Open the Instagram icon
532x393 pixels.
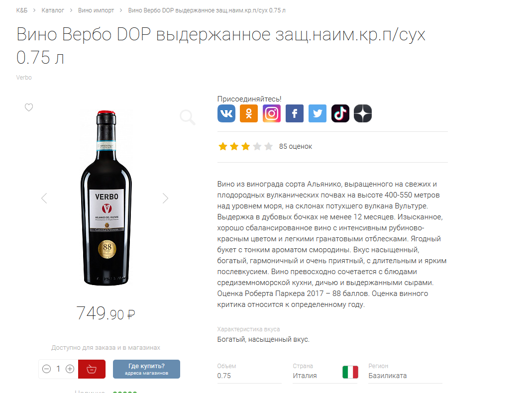271,113
